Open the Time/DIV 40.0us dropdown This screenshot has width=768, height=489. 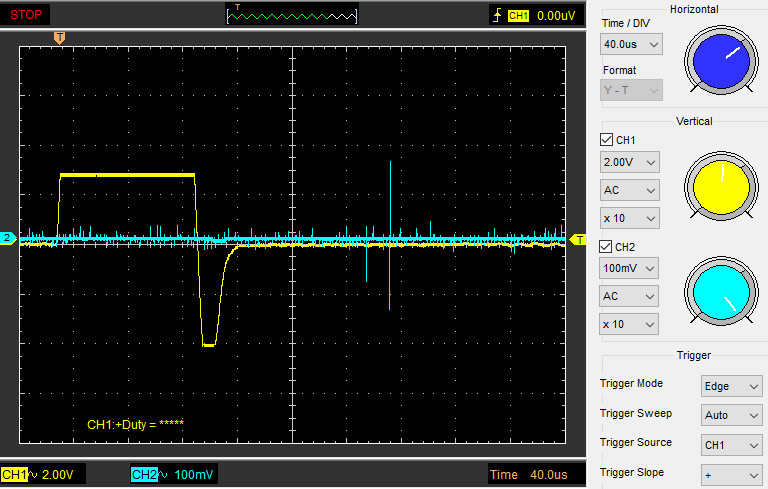click(x=631, y=45)
